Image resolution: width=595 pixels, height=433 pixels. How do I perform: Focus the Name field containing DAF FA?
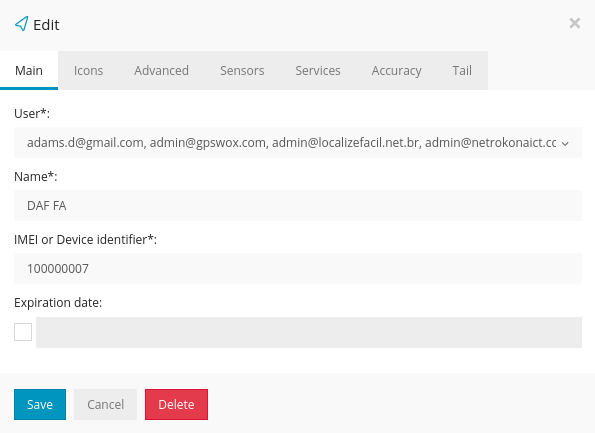(298, 206)
